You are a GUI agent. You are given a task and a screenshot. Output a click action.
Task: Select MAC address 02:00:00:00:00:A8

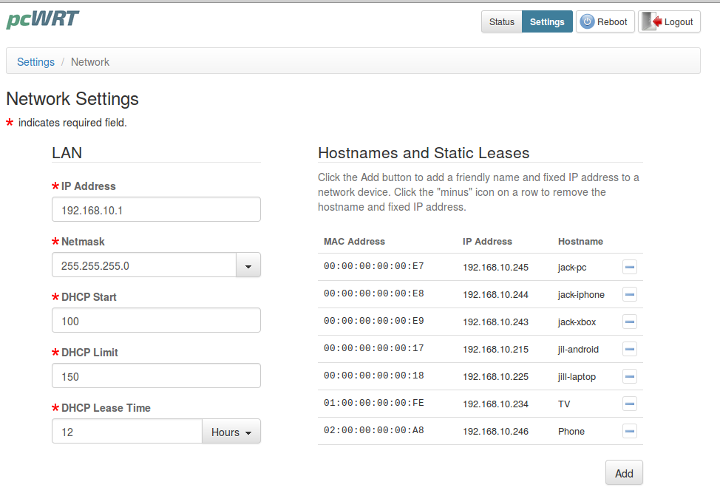pos(374,430)
